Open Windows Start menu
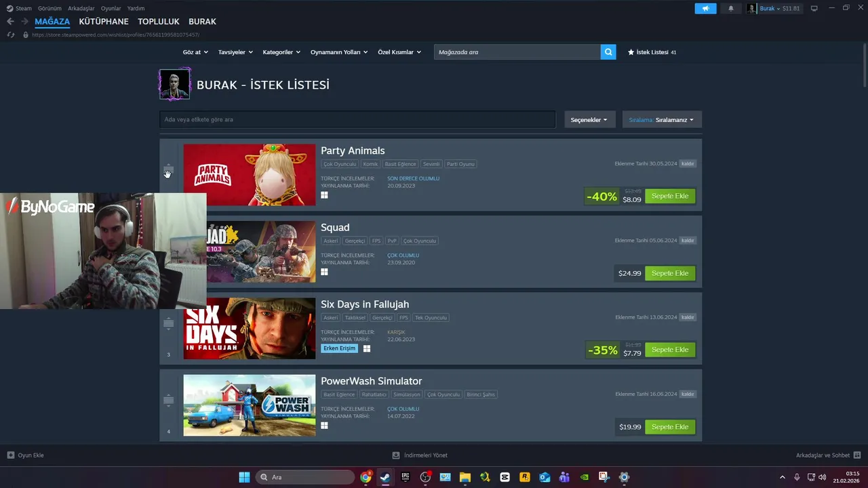This screenshot has width=868, height=488. coord(244,477)
